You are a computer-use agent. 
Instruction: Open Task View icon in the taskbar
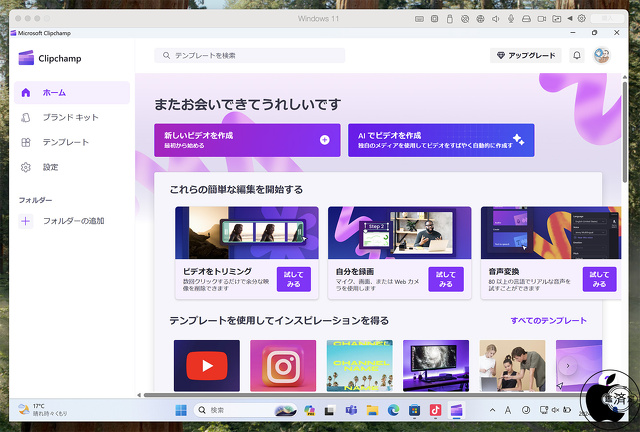coord(330,410)
